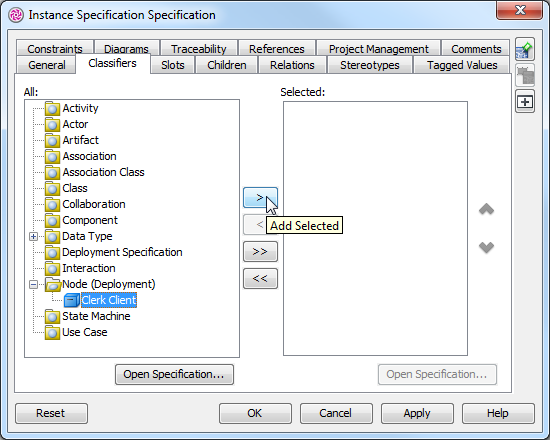550x440 pixels.
Task: Click the disabled right Open Specification button
Action: click(437, 374)
